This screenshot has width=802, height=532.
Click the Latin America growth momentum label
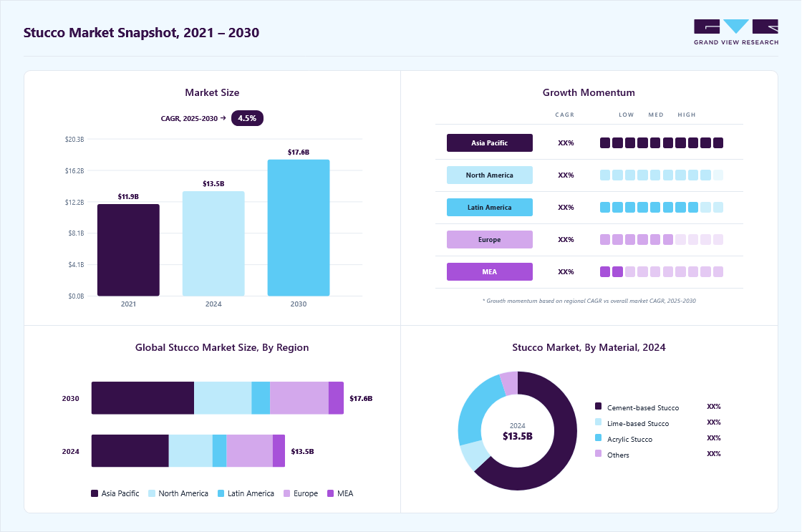point(490,207)
